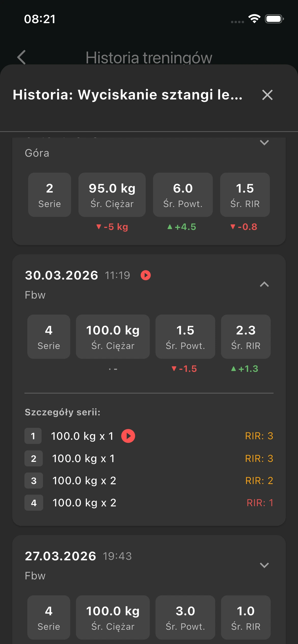The height and width of the screenshot is (644, 298).
Task: Select series 3 row 100.0 kg x 2
Action: coord(84,481)
